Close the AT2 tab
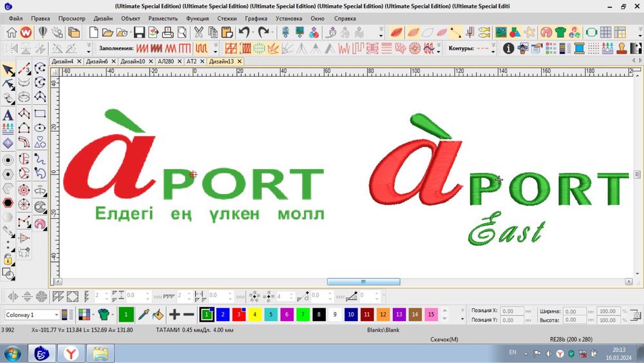 202,61
